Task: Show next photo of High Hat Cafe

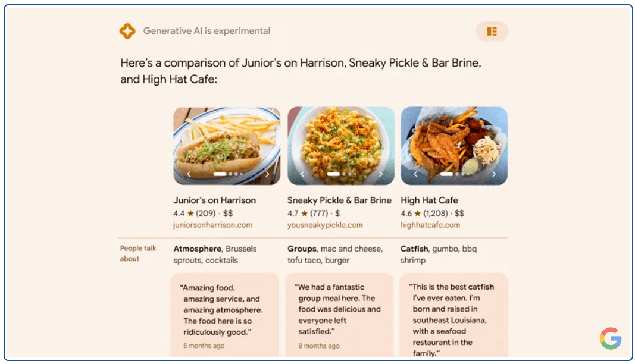Action: coord(494,174)
